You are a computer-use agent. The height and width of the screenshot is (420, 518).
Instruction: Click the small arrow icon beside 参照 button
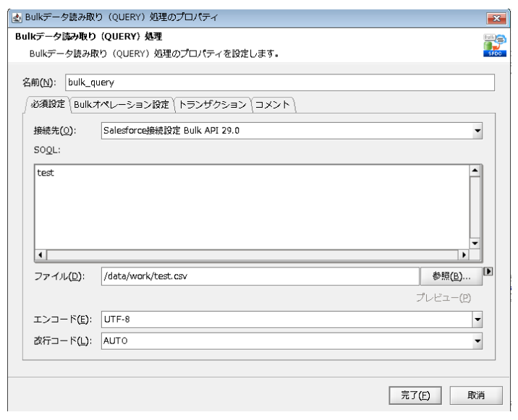[488, 271]
